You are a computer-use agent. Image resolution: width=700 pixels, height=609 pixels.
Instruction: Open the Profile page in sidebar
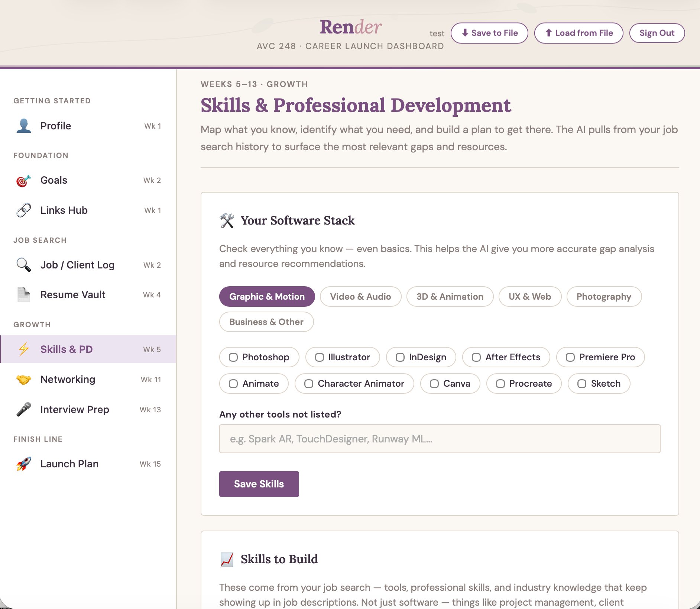(88, 126)
